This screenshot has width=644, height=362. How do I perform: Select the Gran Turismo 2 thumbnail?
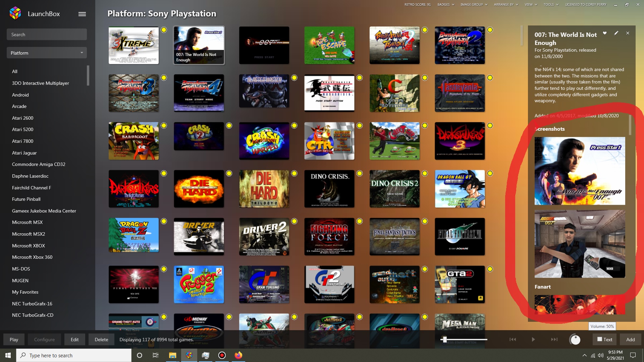(x=329, y=285)
